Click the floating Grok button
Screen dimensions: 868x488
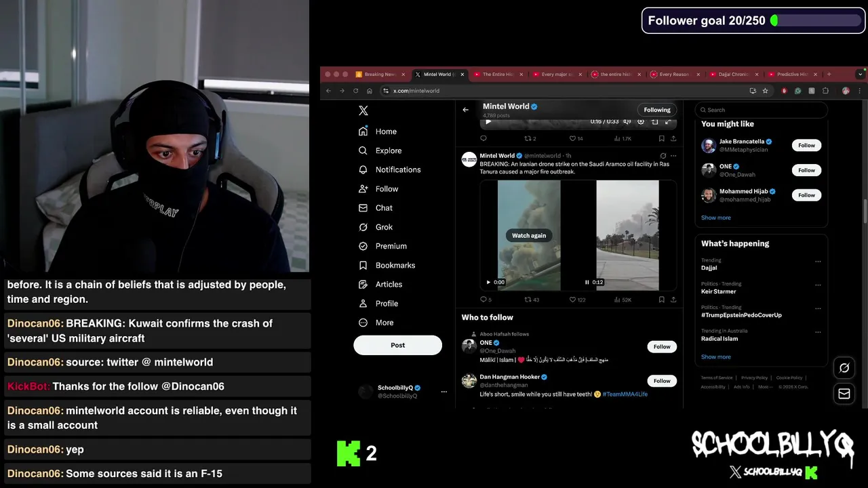[844, 368]
